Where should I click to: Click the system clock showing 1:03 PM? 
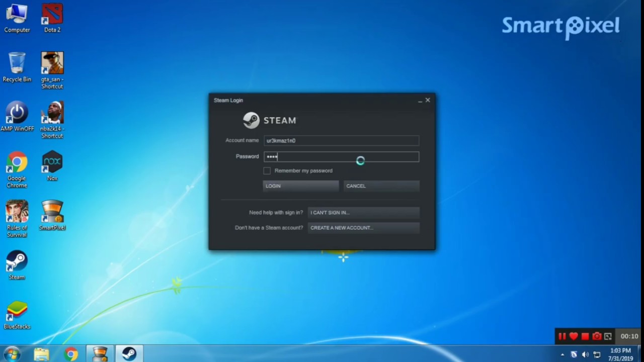click(620, 354)
